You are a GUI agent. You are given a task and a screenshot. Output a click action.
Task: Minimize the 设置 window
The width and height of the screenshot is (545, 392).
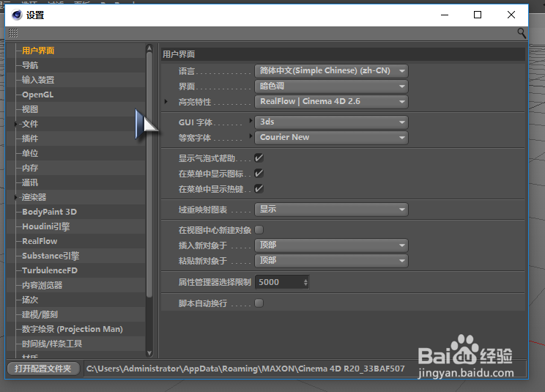pos(445,15)
